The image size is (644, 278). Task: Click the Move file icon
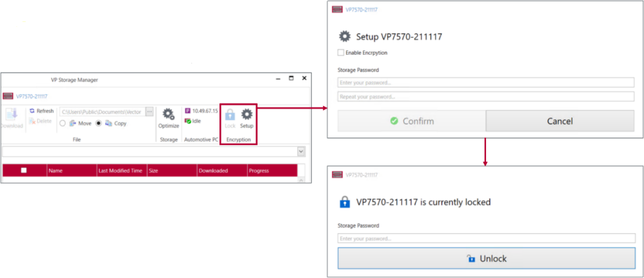pos(73,123)
